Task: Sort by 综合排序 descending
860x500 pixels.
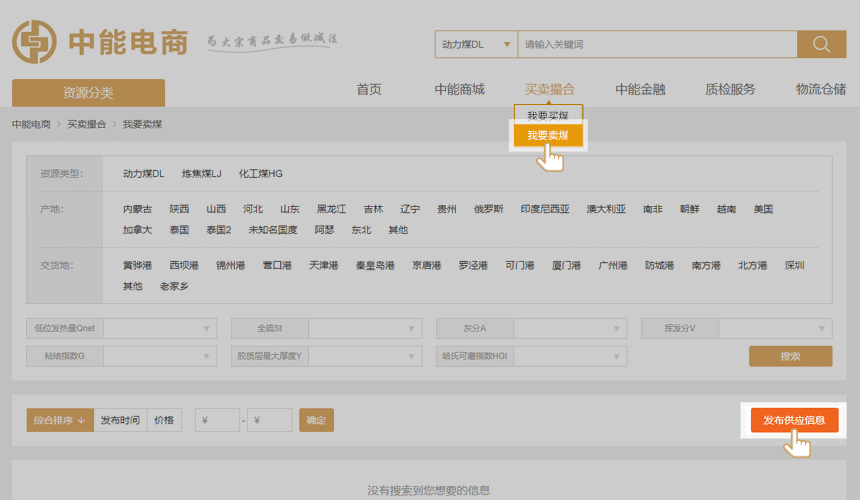Action: point(60,420)
